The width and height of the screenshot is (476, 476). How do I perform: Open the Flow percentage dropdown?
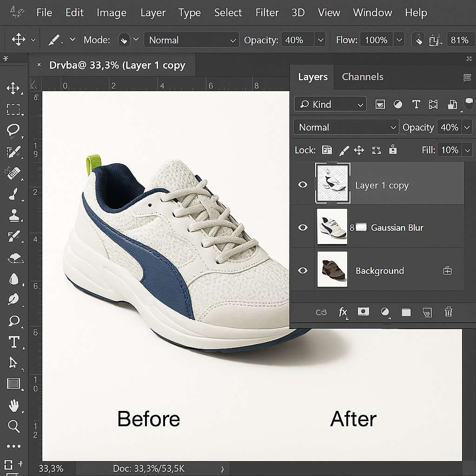pyautogui.click(x=399, y=40)
